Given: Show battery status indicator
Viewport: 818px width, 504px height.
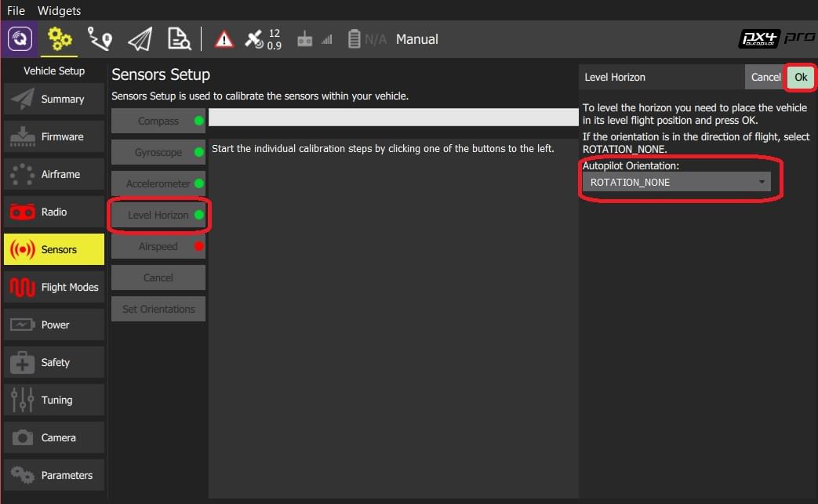Looking at the screenshot, I should [x=366, y=39].
